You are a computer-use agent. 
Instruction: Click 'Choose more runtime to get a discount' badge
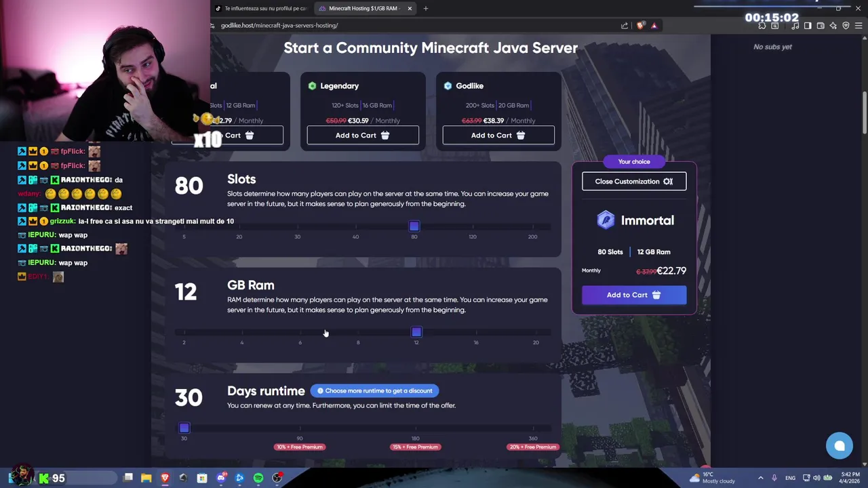374,391
